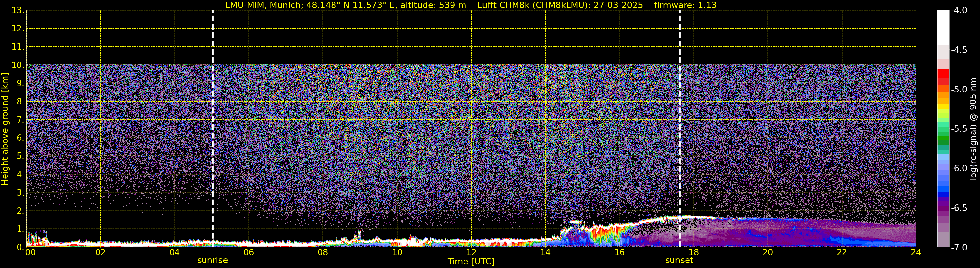Click the '3.' tick on the height axis
980x268 pixels.
[20, 193]
